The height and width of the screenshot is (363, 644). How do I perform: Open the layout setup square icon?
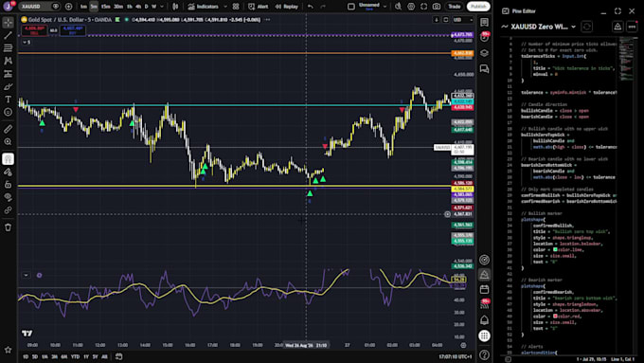pyautogui.click(x=350, y=7)
